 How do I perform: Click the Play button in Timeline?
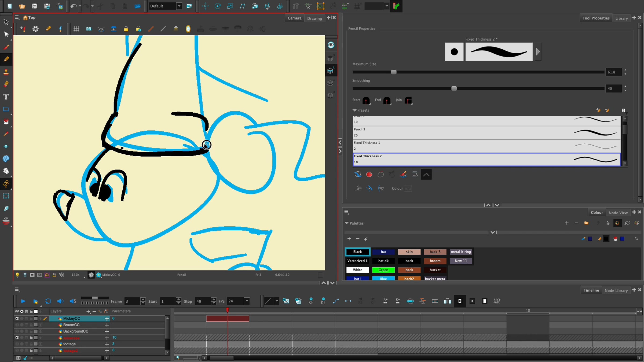[x=23, y=301]
